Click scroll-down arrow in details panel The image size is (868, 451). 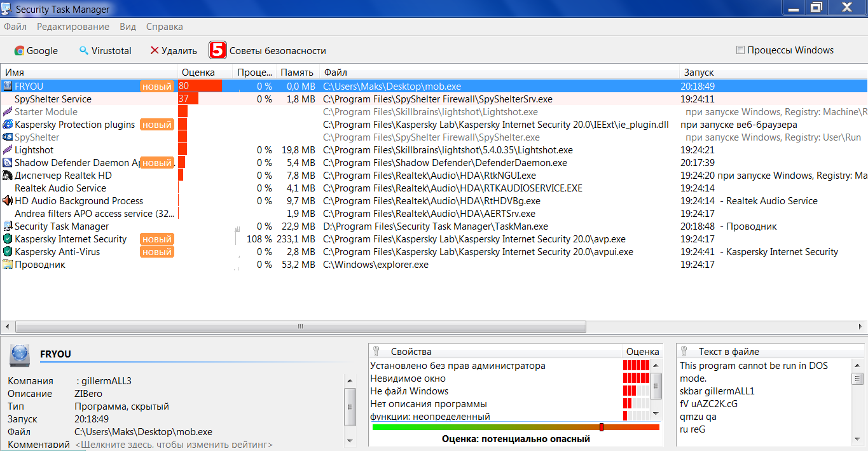point(350,440)
